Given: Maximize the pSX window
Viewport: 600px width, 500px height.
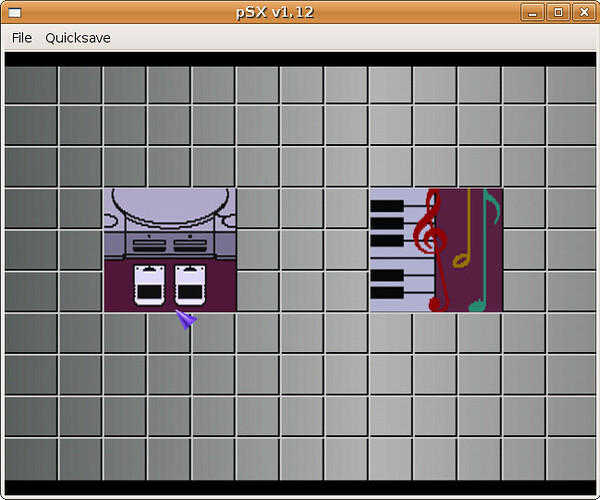Looking at the screenshot, I should point(558,12).
